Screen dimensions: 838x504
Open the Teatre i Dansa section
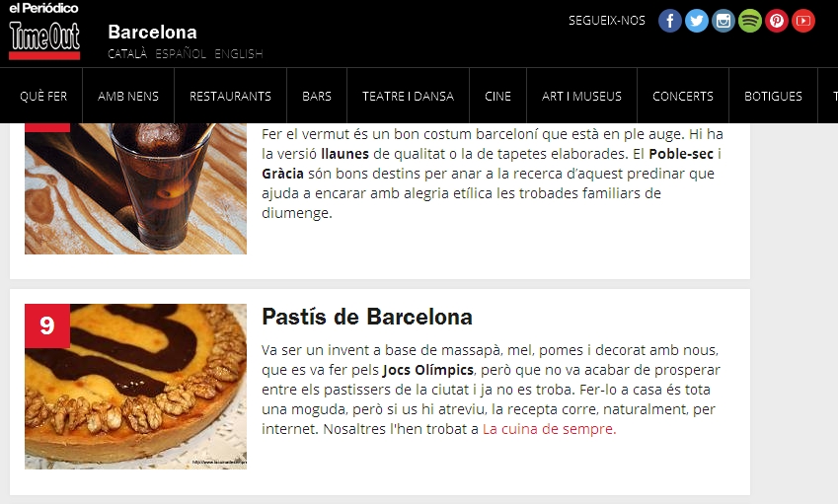[409, 96]
